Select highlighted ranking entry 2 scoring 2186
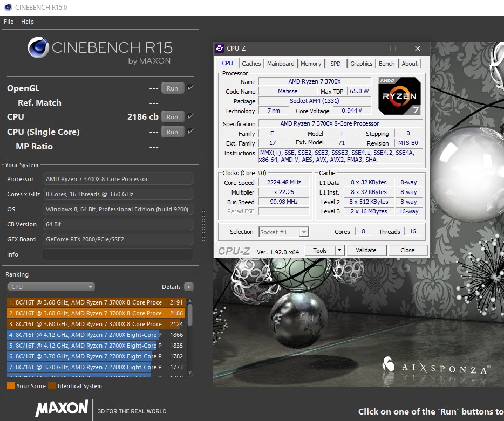Screen dimensions: 504x421 tap(96, 313)
